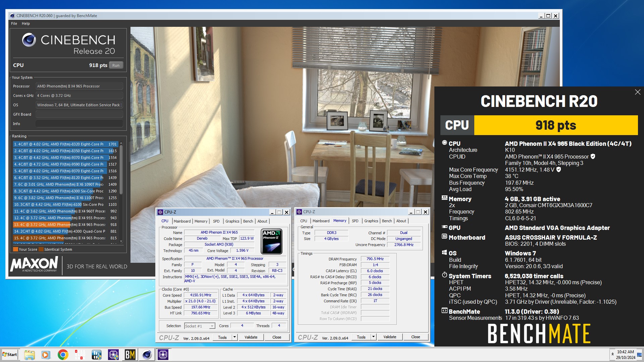Open Google Chrome from the taskbar

point(63,355)
